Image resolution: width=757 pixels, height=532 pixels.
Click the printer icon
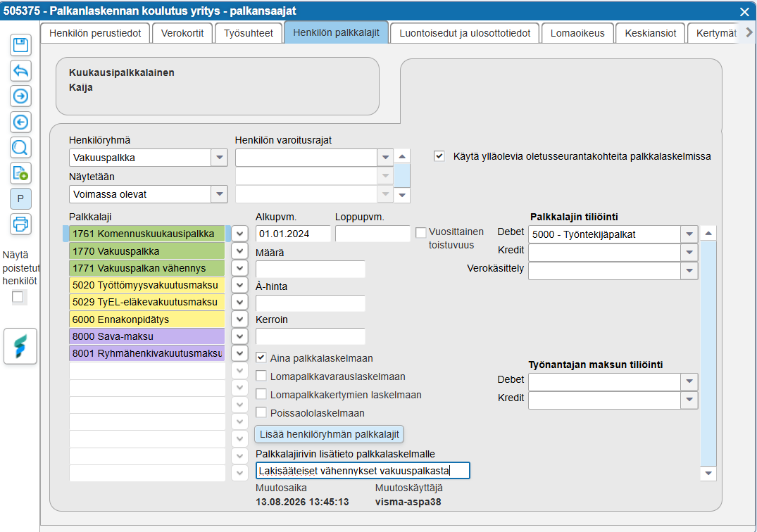(x=20, y=224)
